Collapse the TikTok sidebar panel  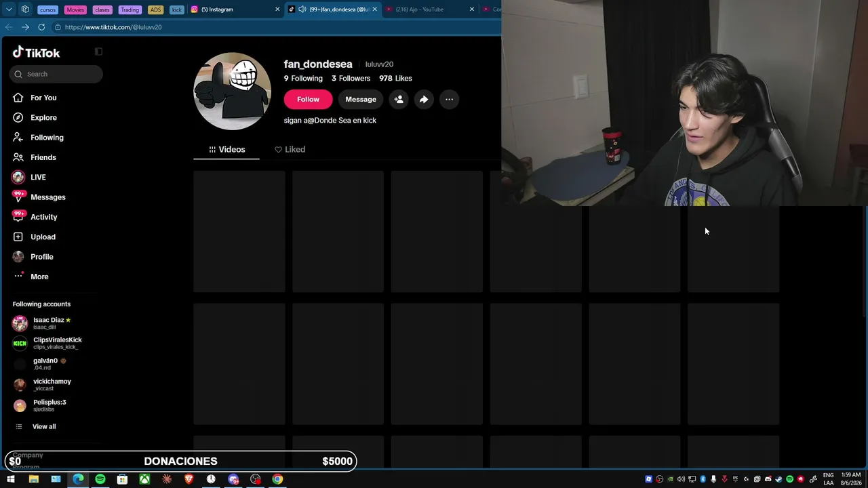tap(98, 52)
